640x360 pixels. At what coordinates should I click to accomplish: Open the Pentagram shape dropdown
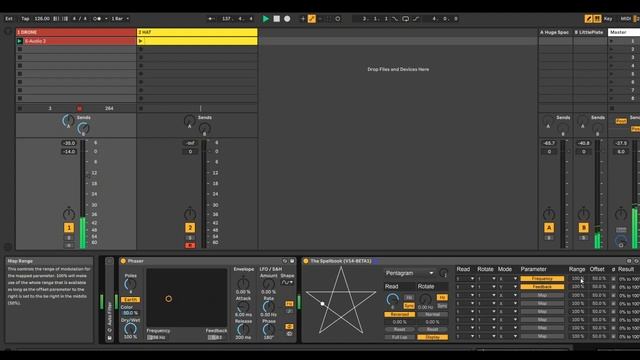point(409,273)
